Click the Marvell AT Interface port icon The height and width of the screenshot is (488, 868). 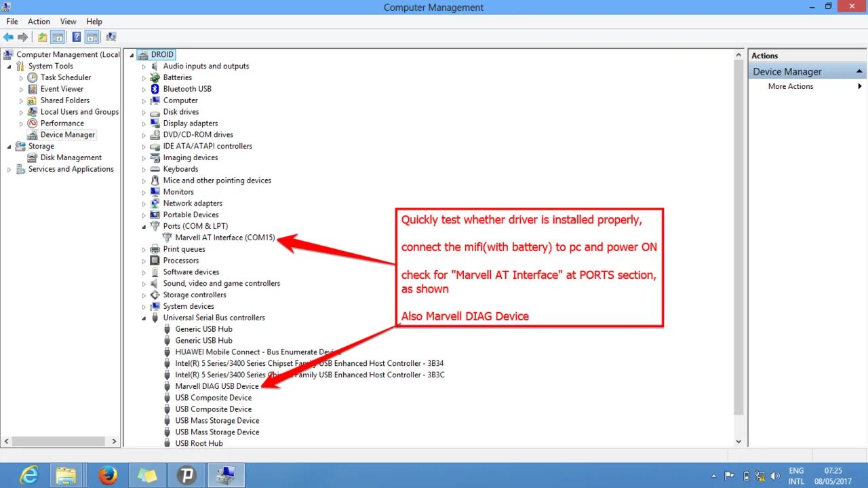167,238
